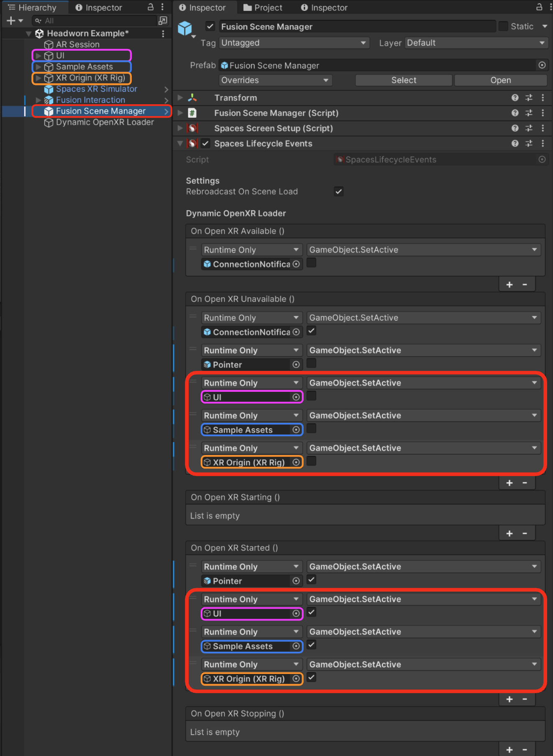Toggle Spaces Lifecycle Events enabled checkbox
This screenshot has width=553, height=756.
[x=205, y=144]
